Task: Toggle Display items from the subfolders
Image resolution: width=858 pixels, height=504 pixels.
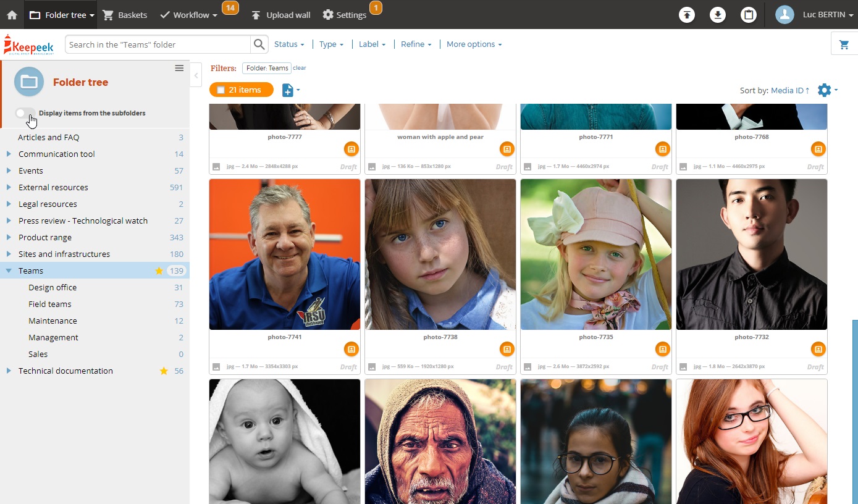Action: coord(25,113)
